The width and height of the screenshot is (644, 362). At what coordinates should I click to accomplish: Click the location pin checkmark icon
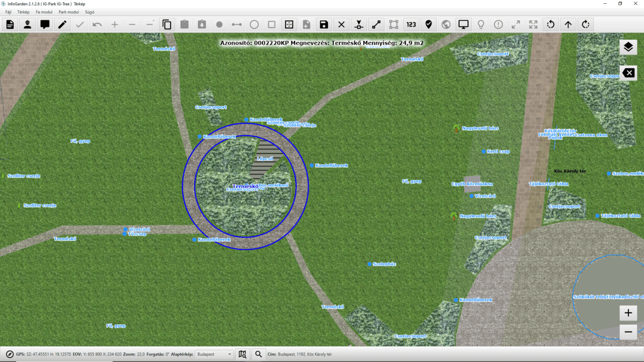click(x=428, y=24)
